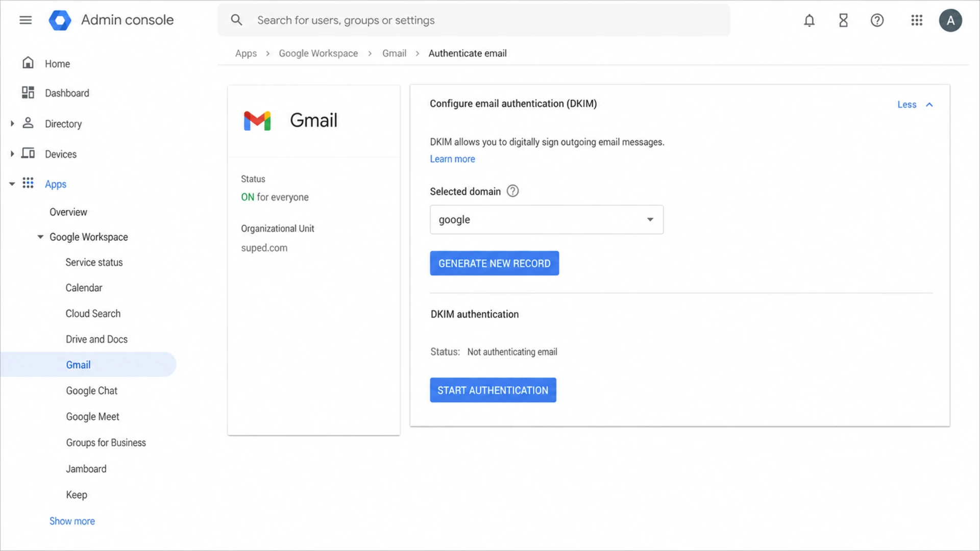This screenshot has height=551, width=980.
Task: Open the tasks hourglass icon
Action: (x=843, y=20)
